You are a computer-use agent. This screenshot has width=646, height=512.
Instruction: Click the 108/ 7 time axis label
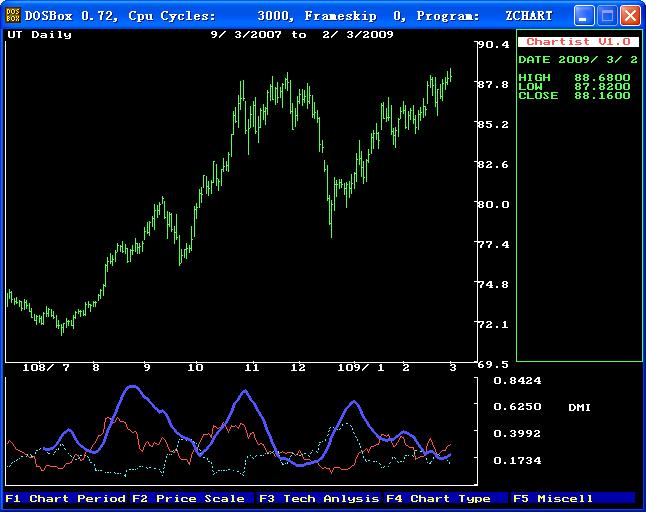click(x=46, y=367)
